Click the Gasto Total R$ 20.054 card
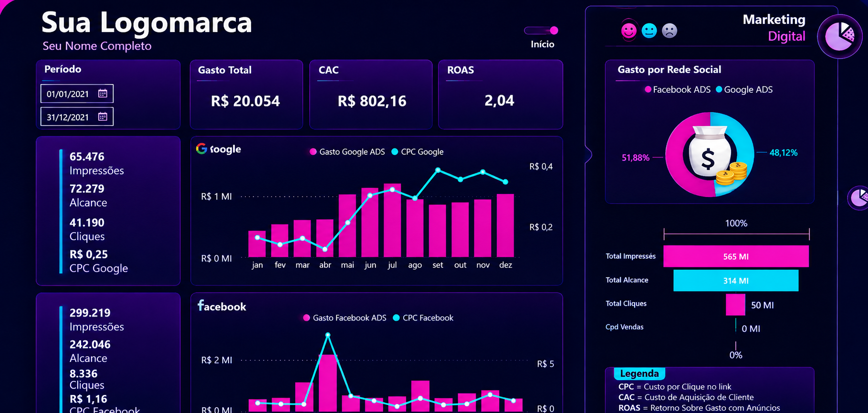This screenshot has height=413, width=868. pyautogui.click(x=246, y=95)
